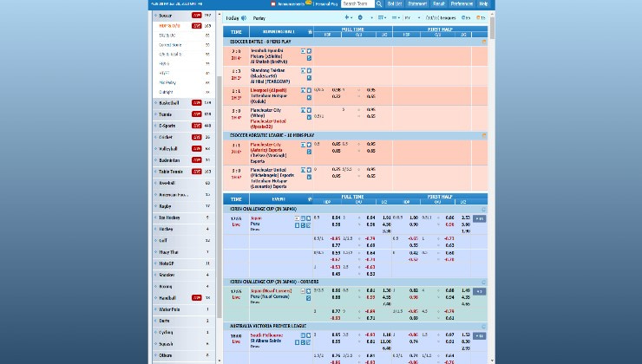
Task: Open the plus sort dropdown in toolbar
Action: click(x=349, y=17)
